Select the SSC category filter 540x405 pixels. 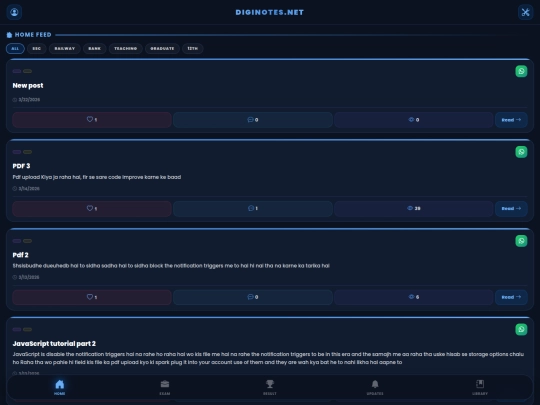(37, 49)
